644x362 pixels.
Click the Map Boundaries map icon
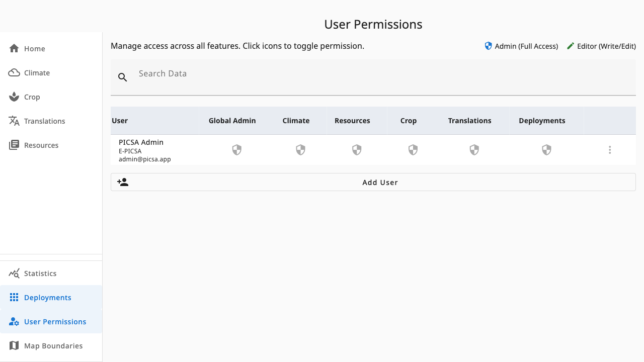(14, 345)
